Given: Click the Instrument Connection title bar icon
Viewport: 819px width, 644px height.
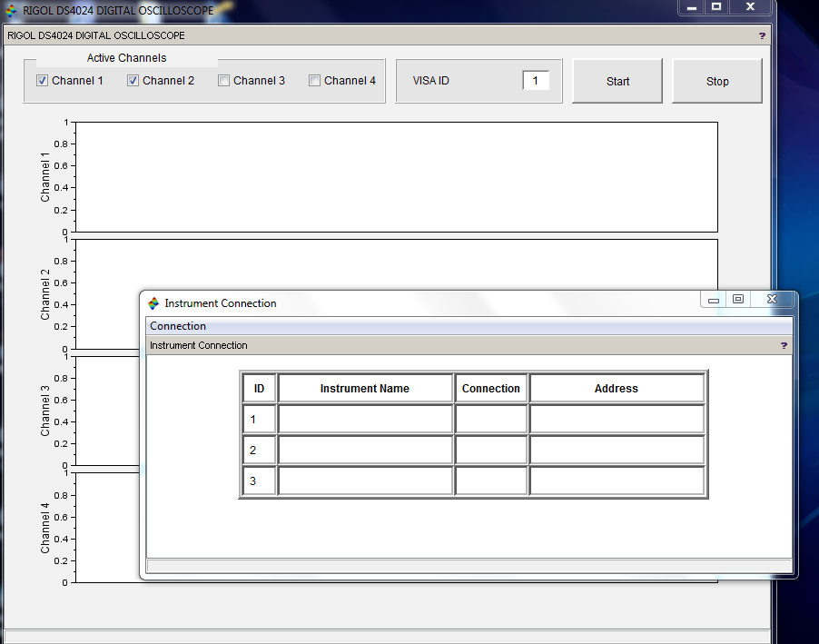Looking at the screenshot, I should (x=153, y=303).
